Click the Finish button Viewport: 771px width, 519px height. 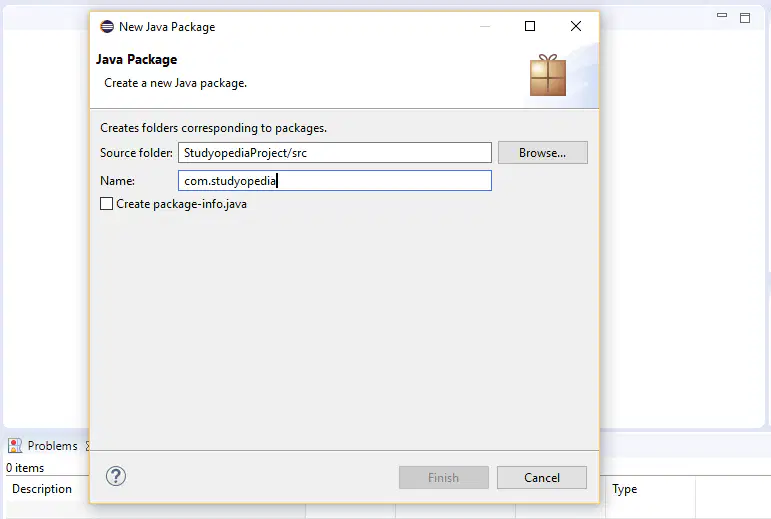444,478
